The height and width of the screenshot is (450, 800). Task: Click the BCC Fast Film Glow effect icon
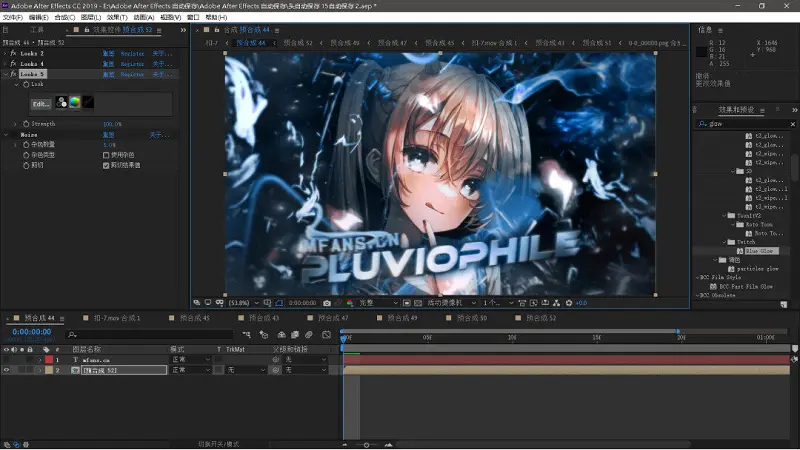[713, 287]
